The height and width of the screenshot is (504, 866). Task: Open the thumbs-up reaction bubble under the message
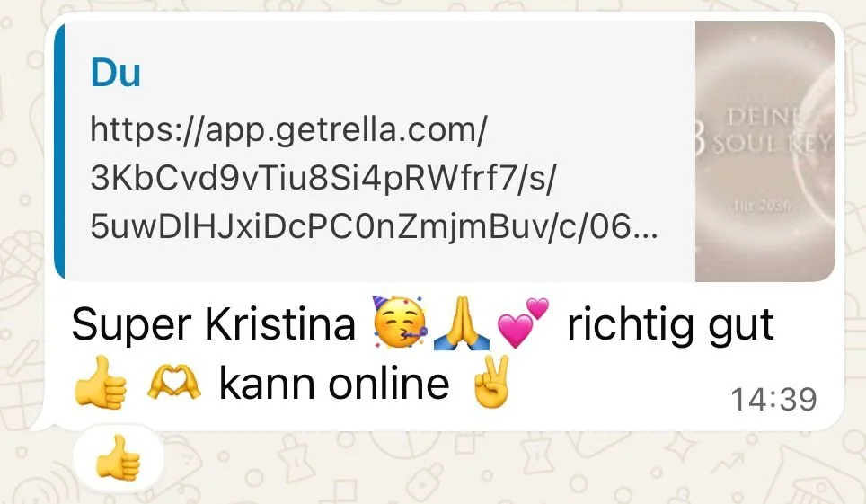119,457
